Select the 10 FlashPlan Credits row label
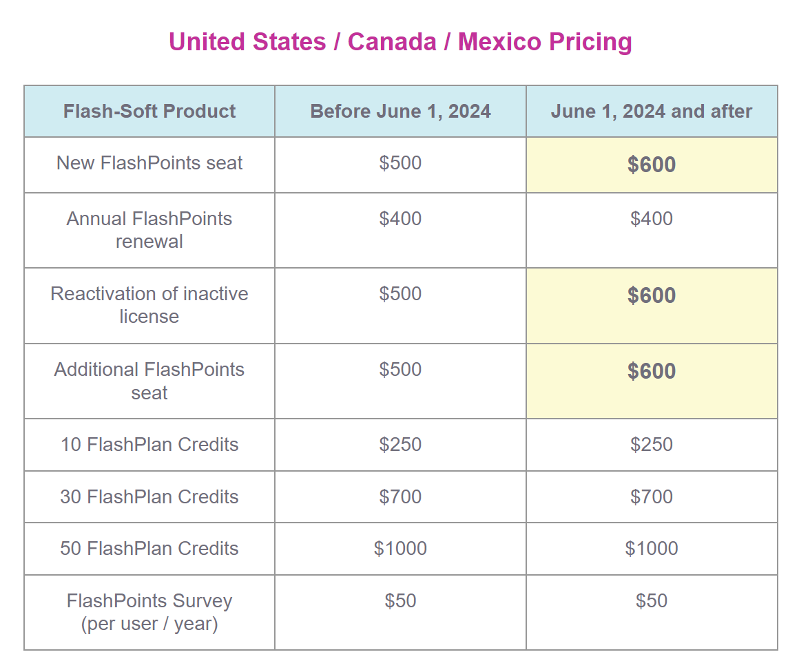This screenshot has width=799, height=672. [x=149, y=445]
